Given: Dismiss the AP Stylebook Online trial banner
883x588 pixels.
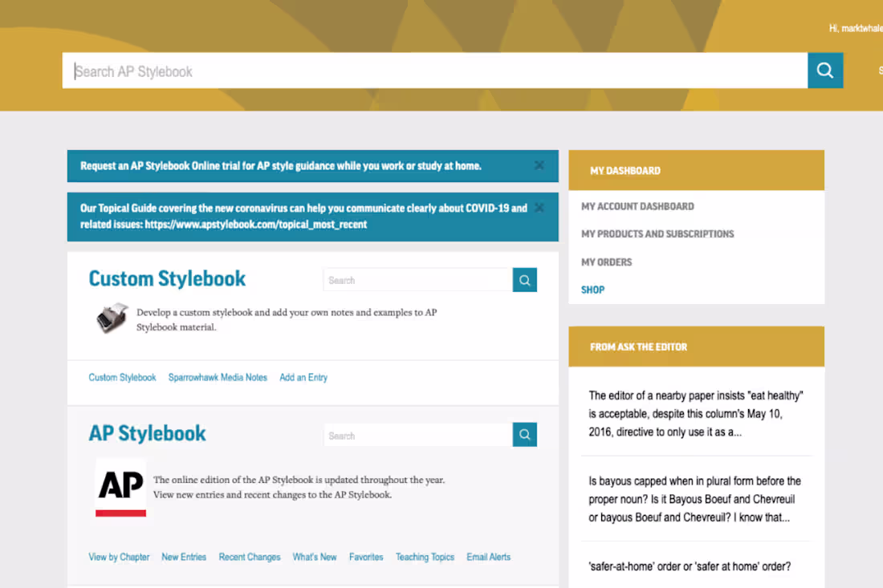Looking at the screenshot, I should click(539, 165).
